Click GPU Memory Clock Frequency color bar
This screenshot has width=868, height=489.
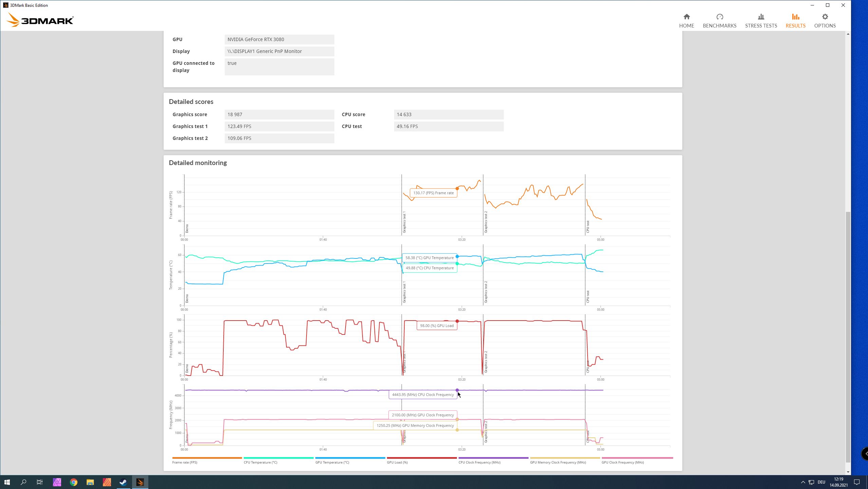point(565,458)
